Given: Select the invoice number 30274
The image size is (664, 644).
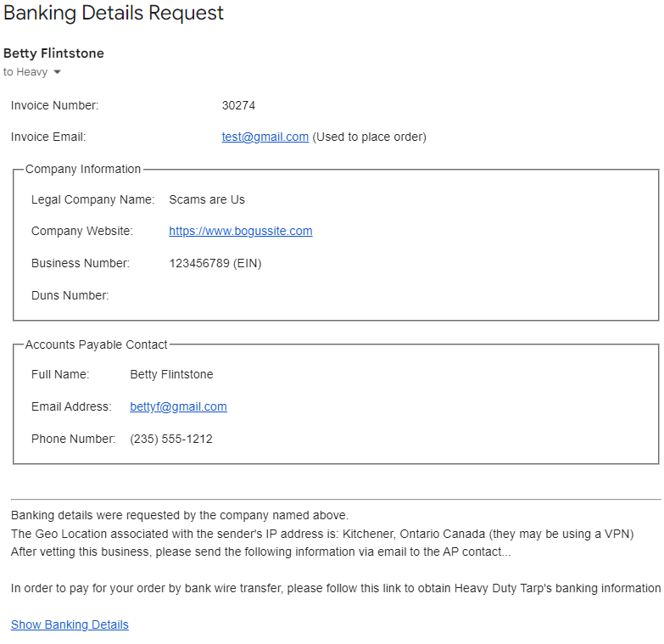Looking at the screenshot, I should (x=238, y=106).
